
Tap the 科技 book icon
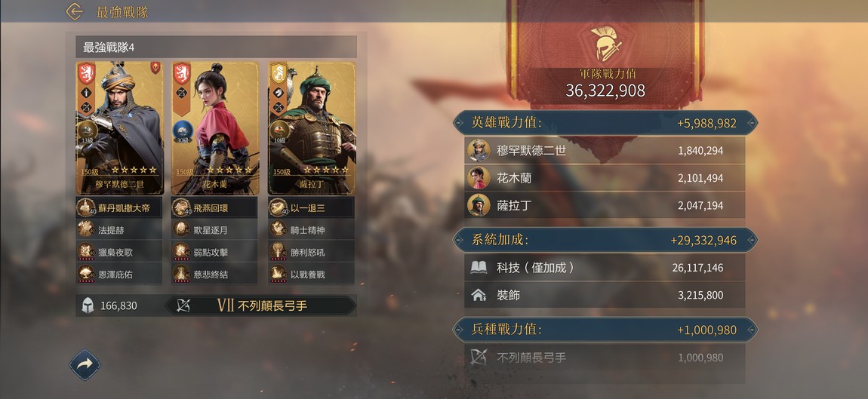coord(479,268)
